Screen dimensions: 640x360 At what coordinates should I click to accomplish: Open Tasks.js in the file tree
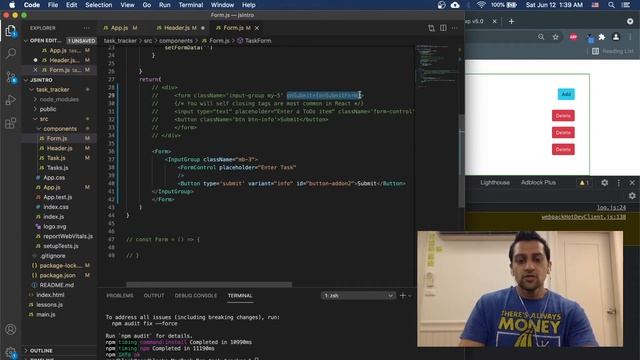point(57,168)
